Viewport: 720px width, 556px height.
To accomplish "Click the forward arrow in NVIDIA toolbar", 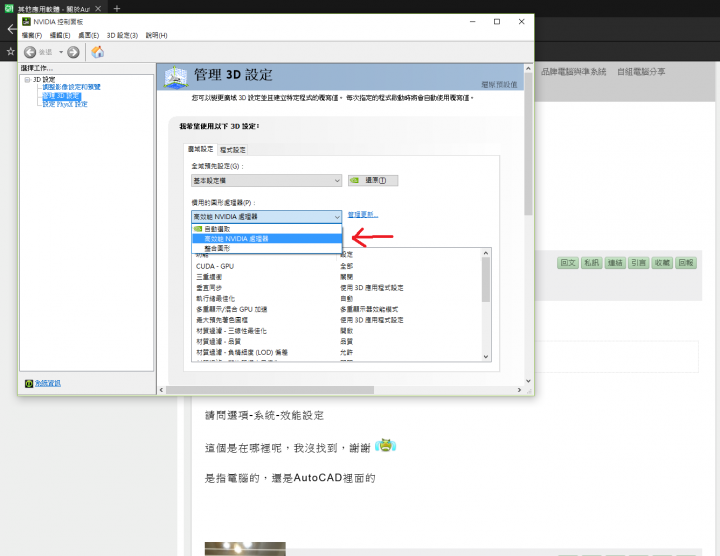I will click(x=73, y=52).
